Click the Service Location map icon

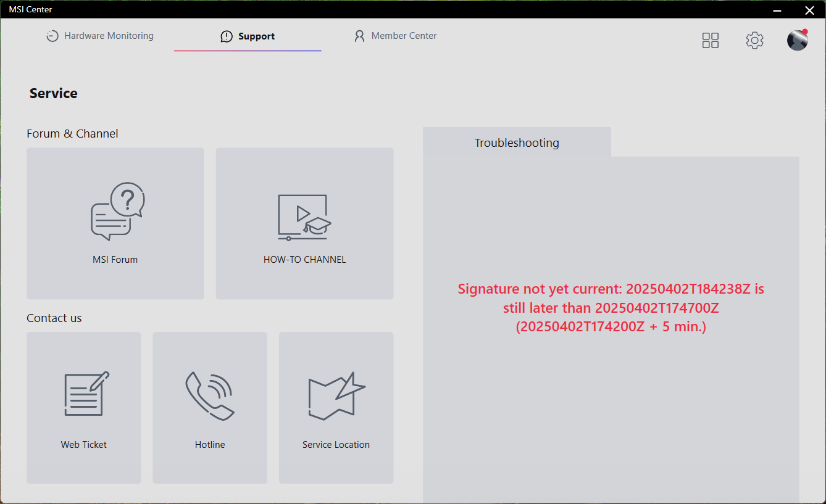(x=336, y=395)
